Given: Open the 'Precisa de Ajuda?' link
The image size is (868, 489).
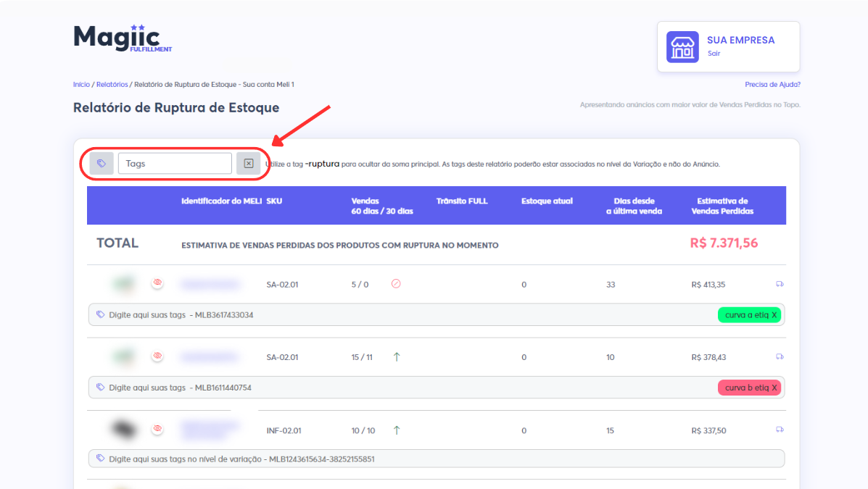Looking at the screenshot, I should pos(772,85).
